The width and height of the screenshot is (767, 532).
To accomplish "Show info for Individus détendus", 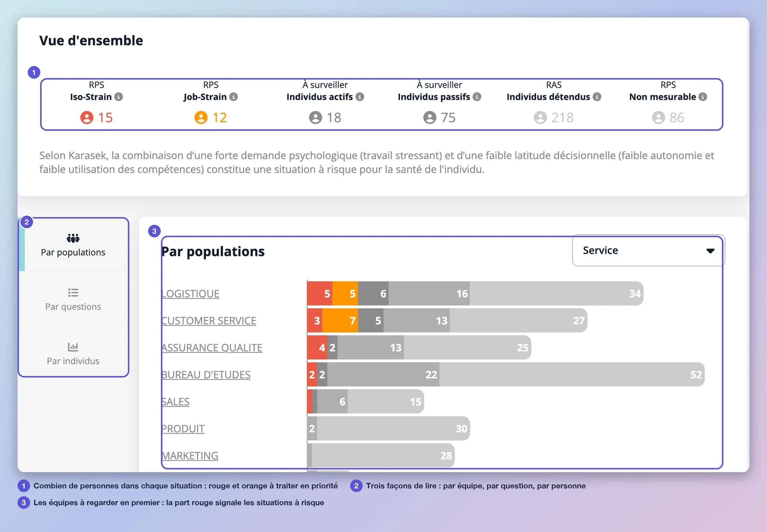I will click(597, 97).
